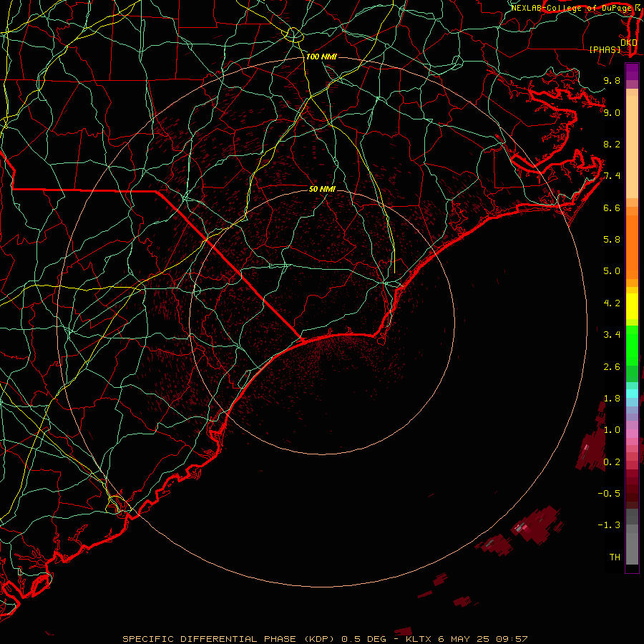Pick the yellow color bar segment near 4.2
The image size is (644, 644).
(x=632, y=306)
